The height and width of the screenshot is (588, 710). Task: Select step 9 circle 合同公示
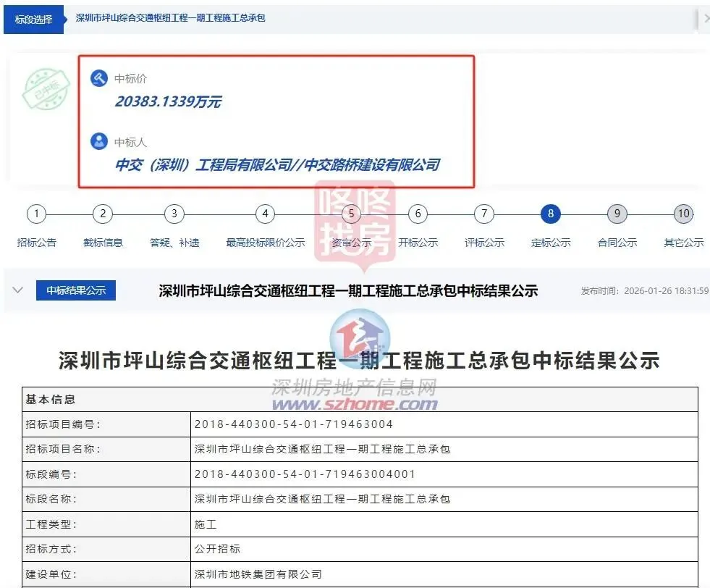tap(617, 214)
